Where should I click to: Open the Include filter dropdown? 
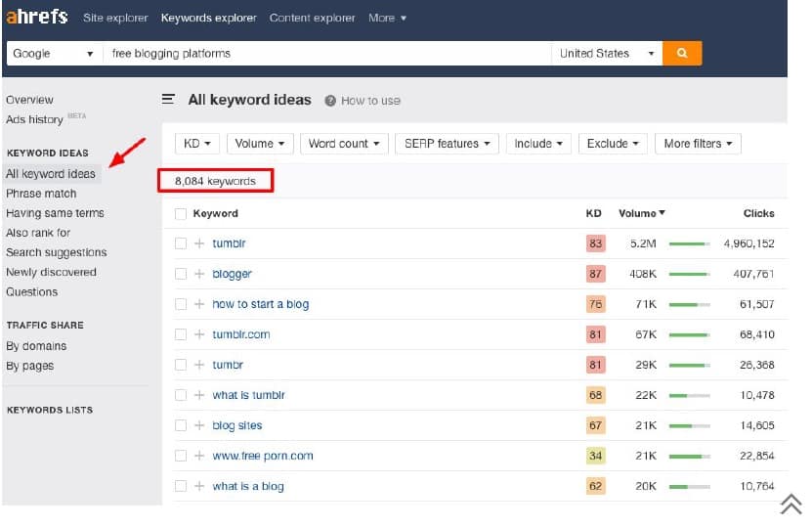[538, 144]
